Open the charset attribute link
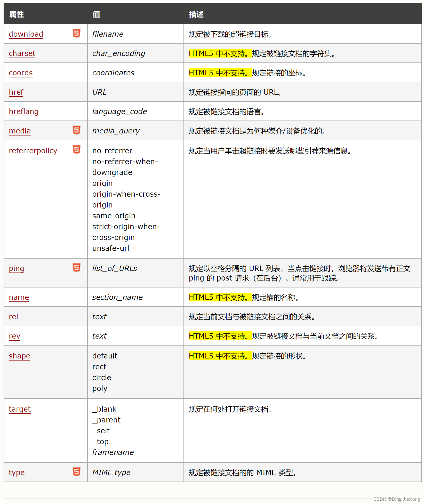Screen dimensions: 424x504 [22, 53]
